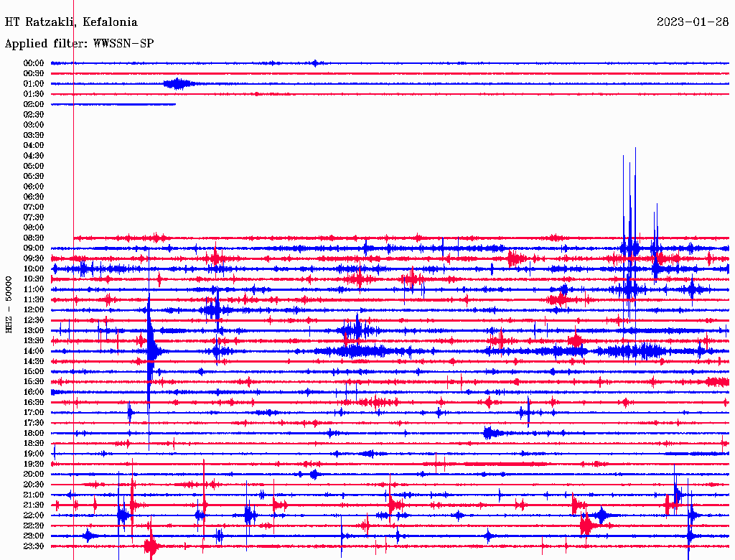Image resolution: width=735 pixels, height=560 pixels.
Task: Select the 00:30 time label
Action: (x=34, y=74)
